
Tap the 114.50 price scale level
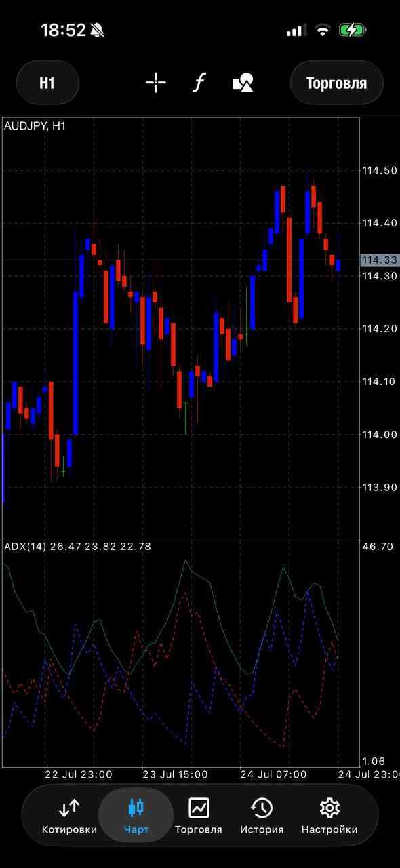point(379,170)
